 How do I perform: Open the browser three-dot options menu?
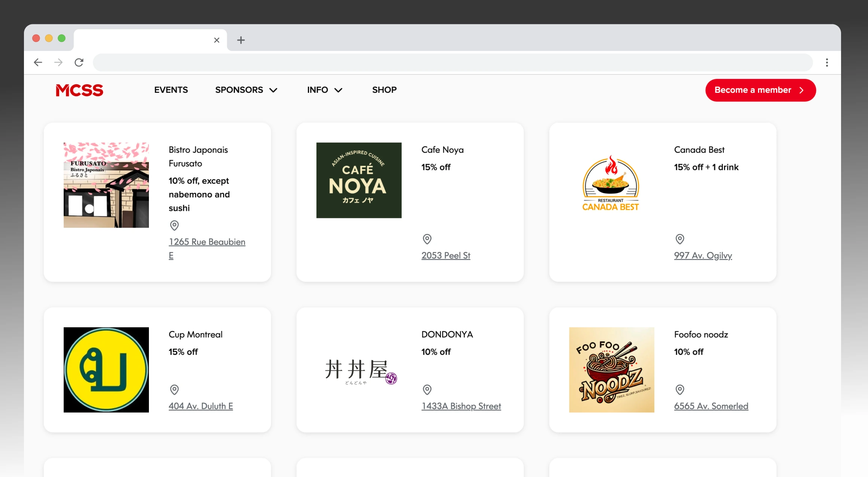(827, 62)
